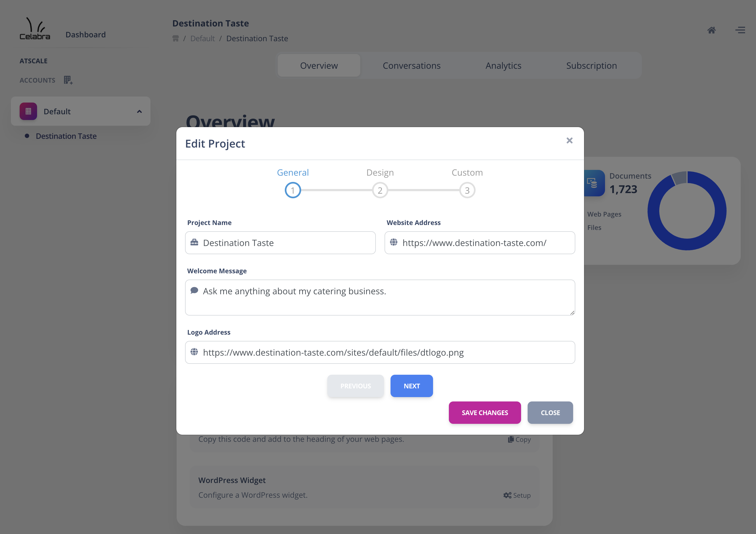Click the Celabra logo icon top left
Image resolution: width=756 pixels, height=534 pixels.
[35, 27]
